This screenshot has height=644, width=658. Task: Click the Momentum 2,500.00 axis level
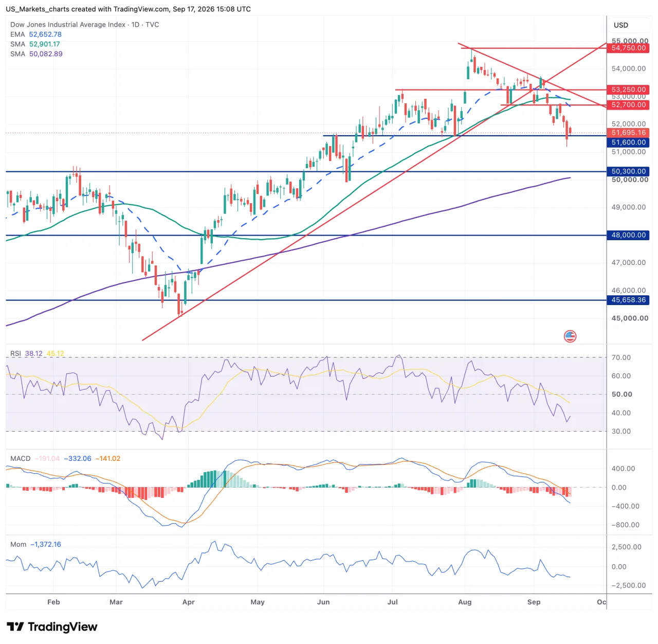626,547
